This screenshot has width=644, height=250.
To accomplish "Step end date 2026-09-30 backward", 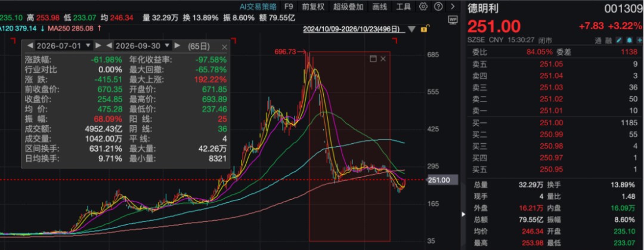I will pyautogui.click(x=109, y=45).
